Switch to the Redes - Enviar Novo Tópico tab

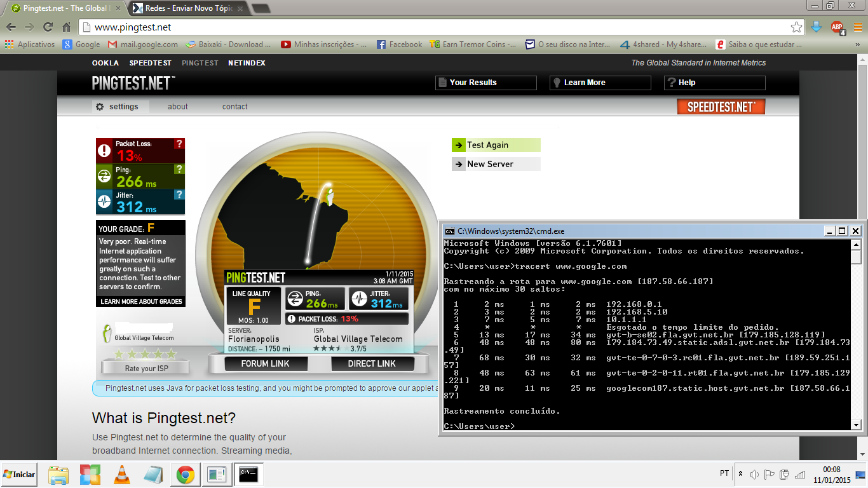tap(188, 8)
